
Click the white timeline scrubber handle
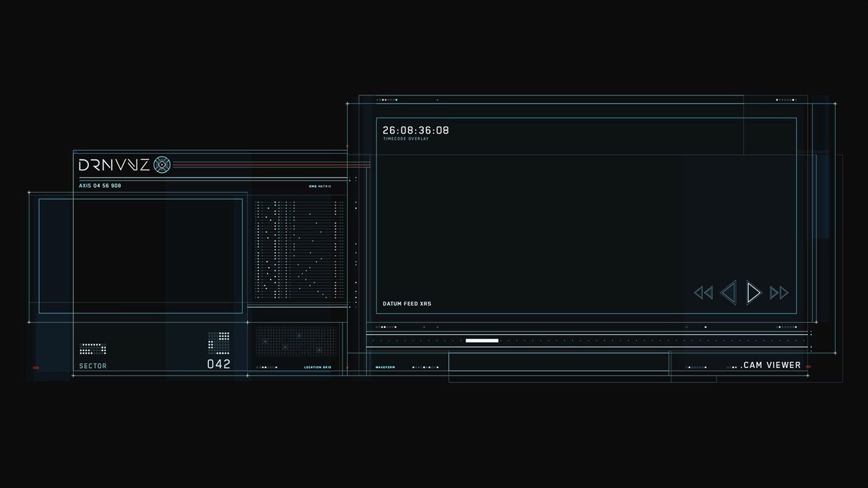[481, 340]
